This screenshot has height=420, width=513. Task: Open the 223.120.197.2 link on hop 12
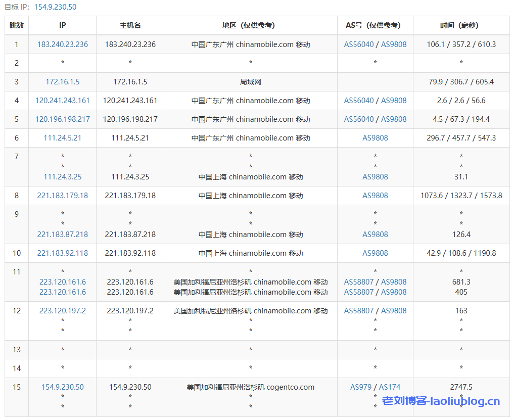(62, 310)
